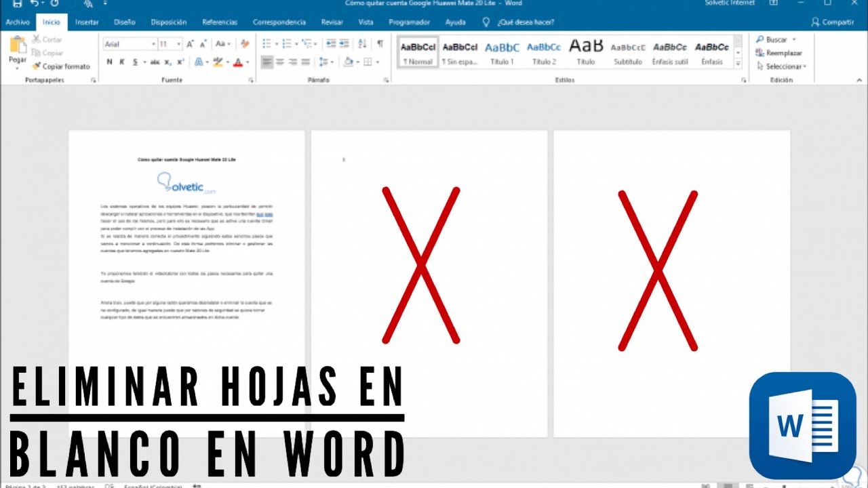
Task: Apply superscript formatting
Action: (x=180, y=62)
